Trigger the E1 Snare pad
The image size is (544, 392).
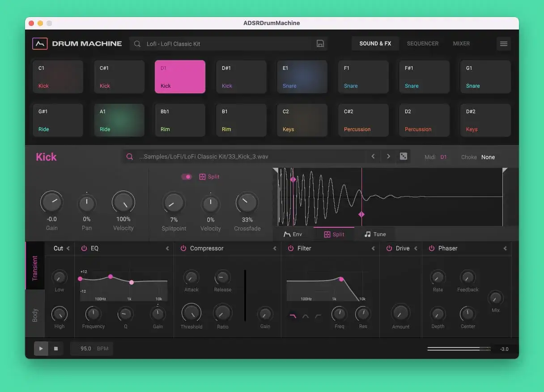point(302,77)
